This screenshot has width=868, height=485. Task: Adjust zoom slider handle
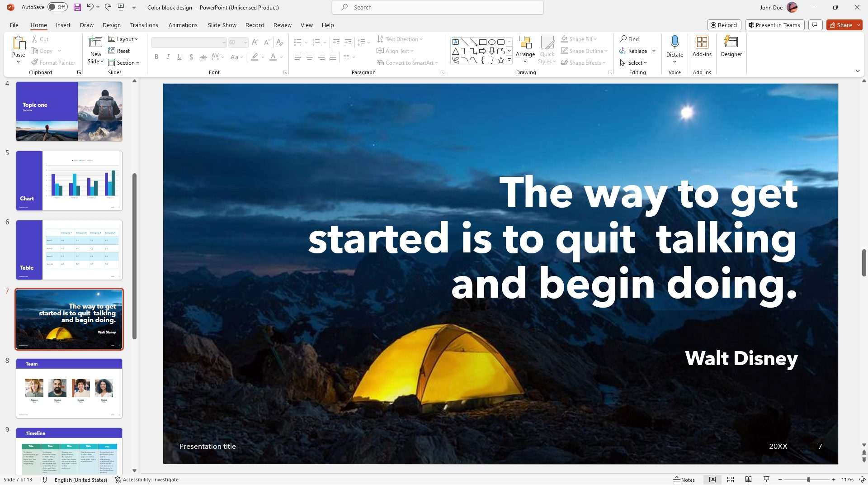(808, 480)
